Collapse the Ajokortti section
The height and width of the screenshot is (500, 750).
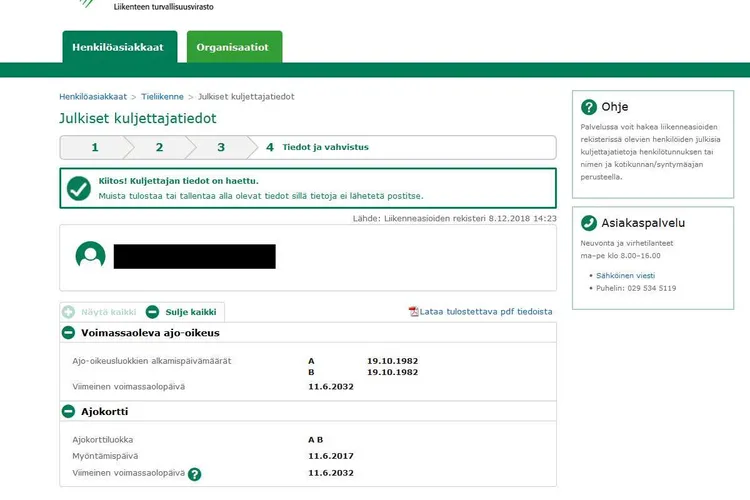[69, 411]
